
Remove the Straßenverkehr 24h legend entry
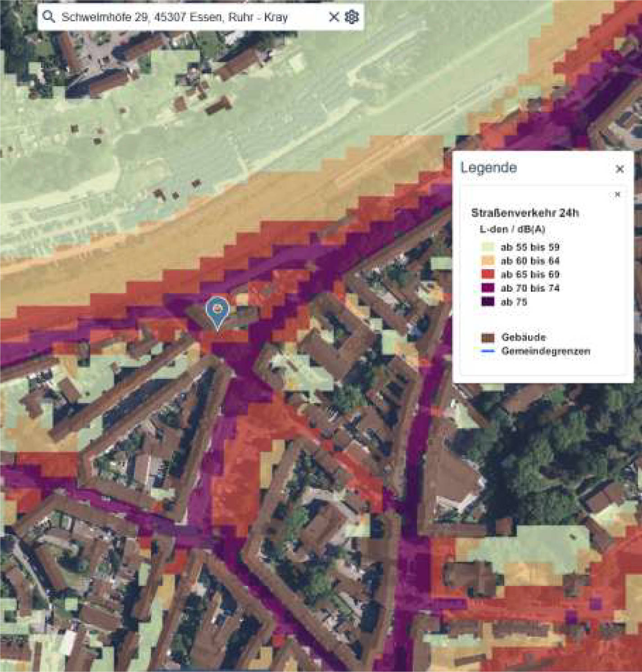pyautogui.click(x=617, y=194)
